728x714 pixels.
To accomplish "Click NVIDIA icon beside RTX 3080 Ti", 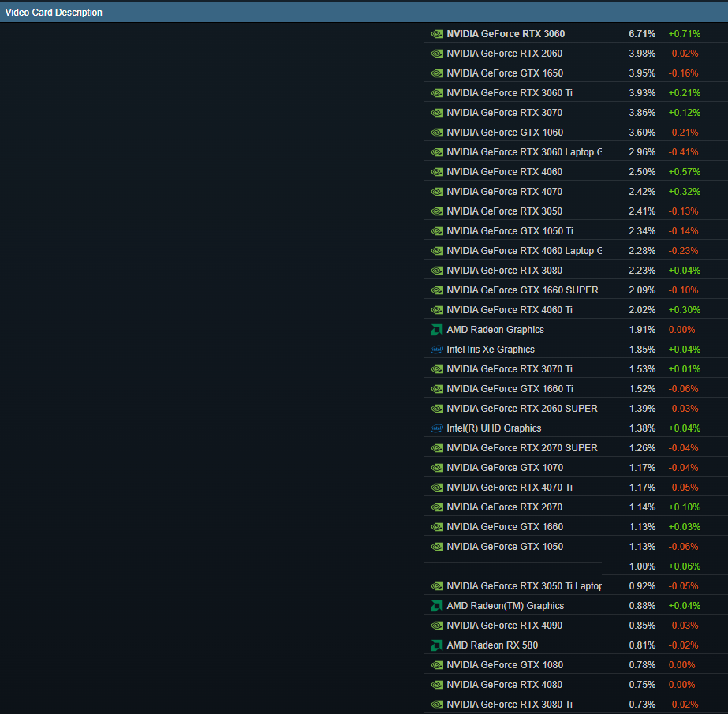I will 437,705.
